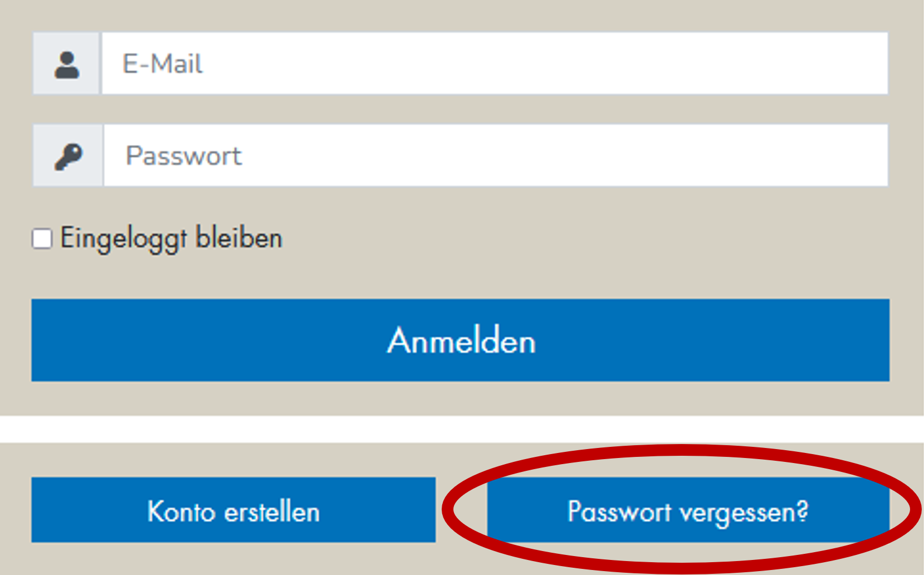Select the Passwort placeholder text
This screenshot has width=924, height=575.
click(x=184, y=155)
